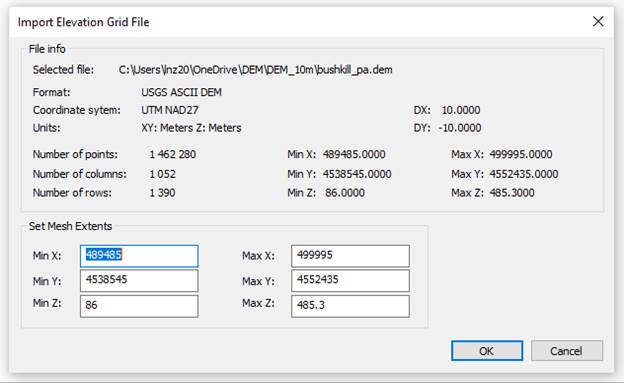624x383 pixels.
Task: Select the Min Z field showing 86
Action: click(139, 306)
